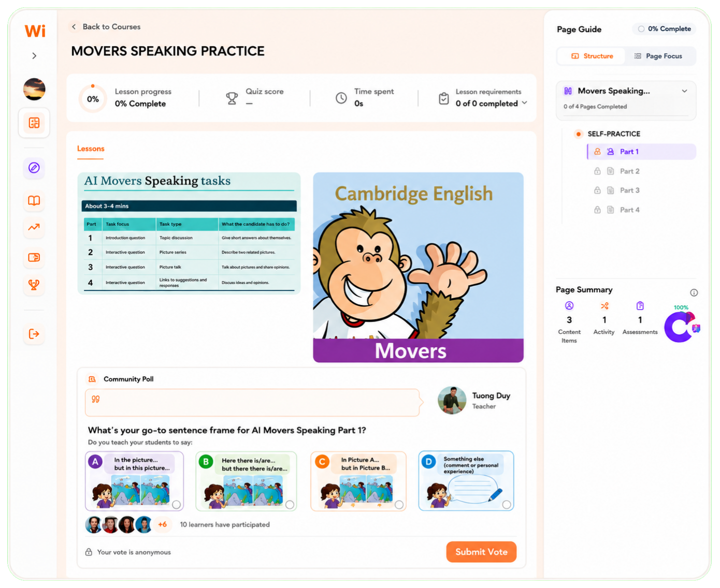
Task: Select poll option A radio button
Action: coord(177,505)
